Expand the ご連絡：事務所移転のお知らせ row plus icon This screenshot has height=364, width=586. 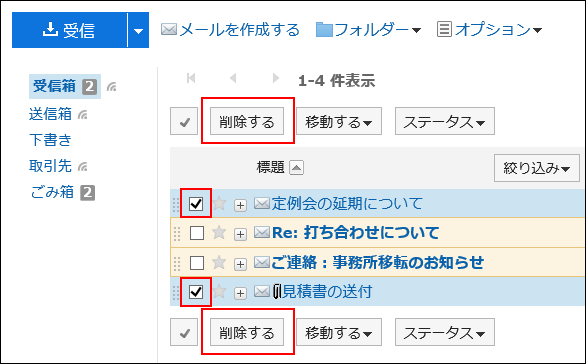(240, 264)
